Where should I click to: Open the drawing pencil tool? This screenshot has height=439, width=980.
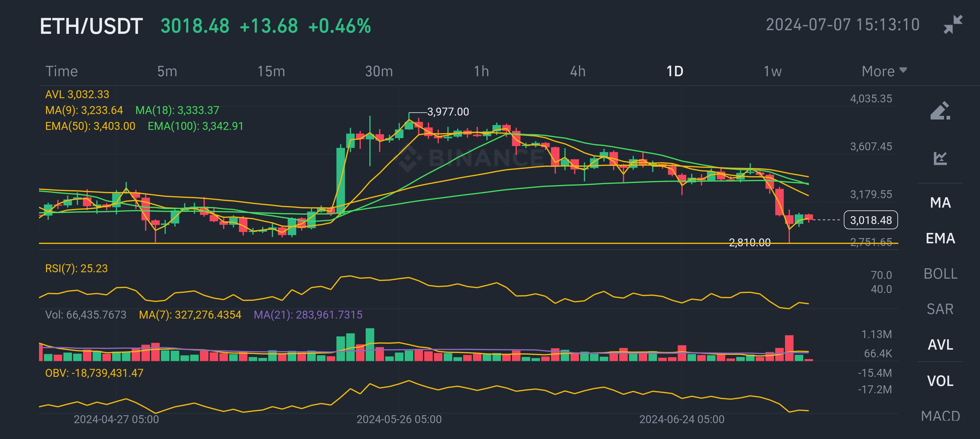tap(940, 111)
